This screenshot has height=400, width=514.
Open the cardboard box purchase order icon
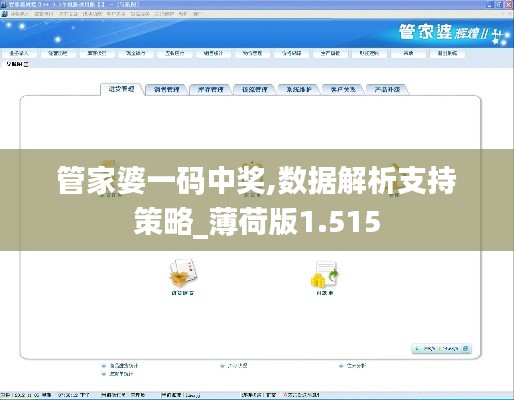point(183,273)
